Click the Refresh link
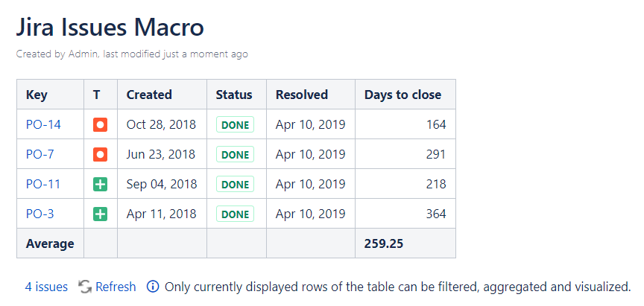The image size is (644, 306). point(116,287)
